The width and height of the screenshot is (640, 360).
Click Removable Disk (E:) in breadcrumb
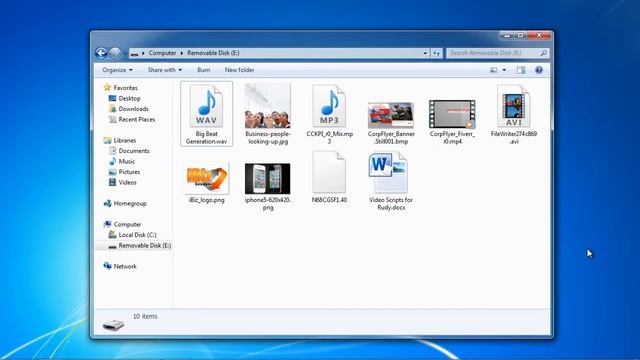click(x=213, y=53)
